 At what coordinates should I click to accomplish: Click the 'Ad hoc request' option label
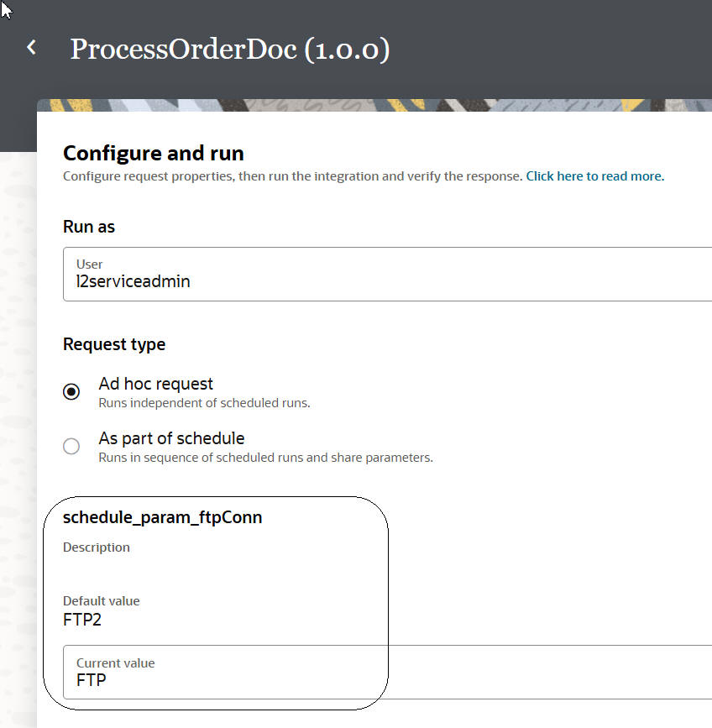click(x=155, y=384)
